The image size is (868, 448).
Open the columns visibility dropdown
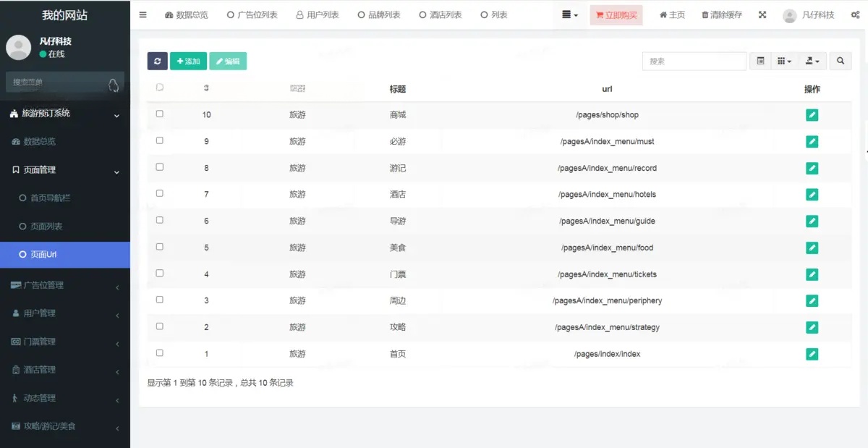(784, 62)
